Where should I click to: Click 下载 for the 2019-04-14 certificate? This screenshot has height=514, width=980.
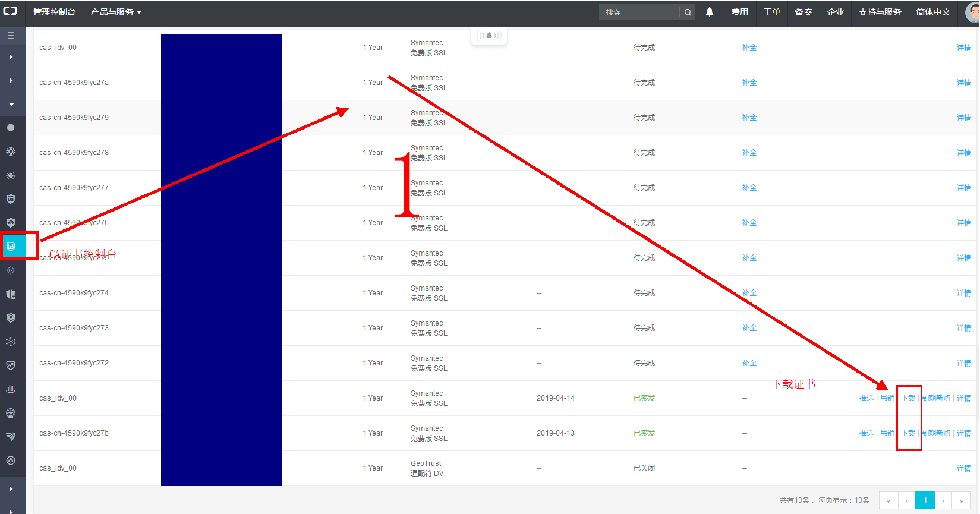(908, 398)
